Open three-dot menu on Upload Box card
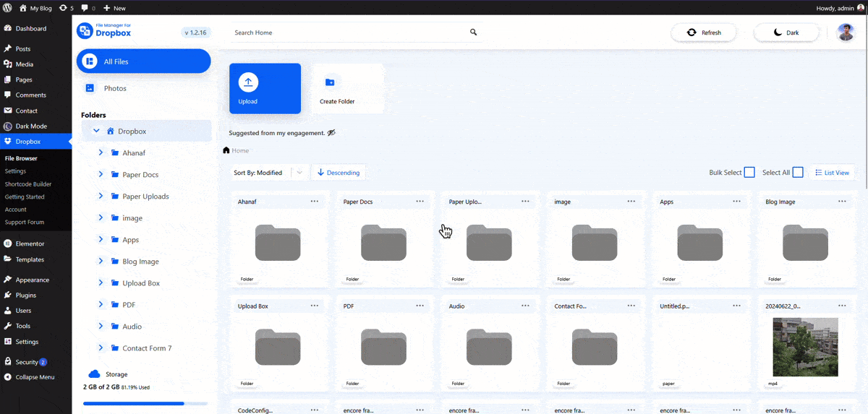The width and height of the screenshot is (868, 414). pos(315,306)
